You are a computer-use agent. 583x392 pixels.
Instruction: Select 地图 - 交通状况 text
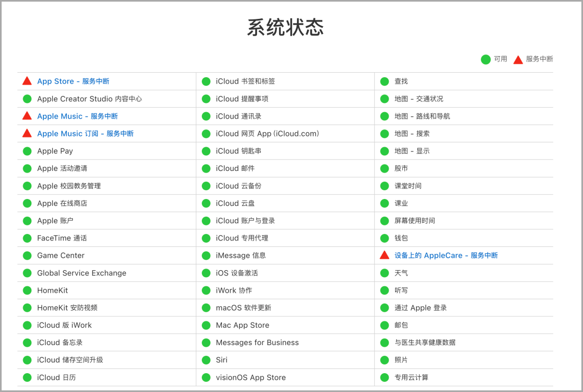(x=419, y=99)
